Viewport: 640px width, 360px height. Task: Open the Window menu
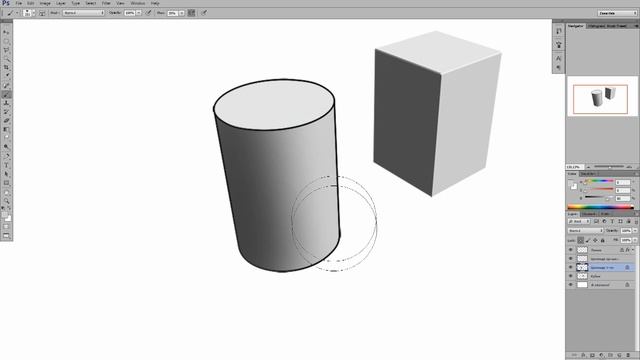(138, 3)
